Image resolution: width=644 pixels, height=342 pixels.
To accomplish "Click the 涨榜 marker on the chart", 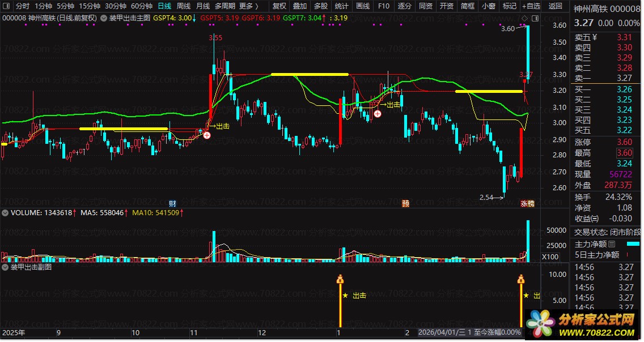I will pos(527,203).
